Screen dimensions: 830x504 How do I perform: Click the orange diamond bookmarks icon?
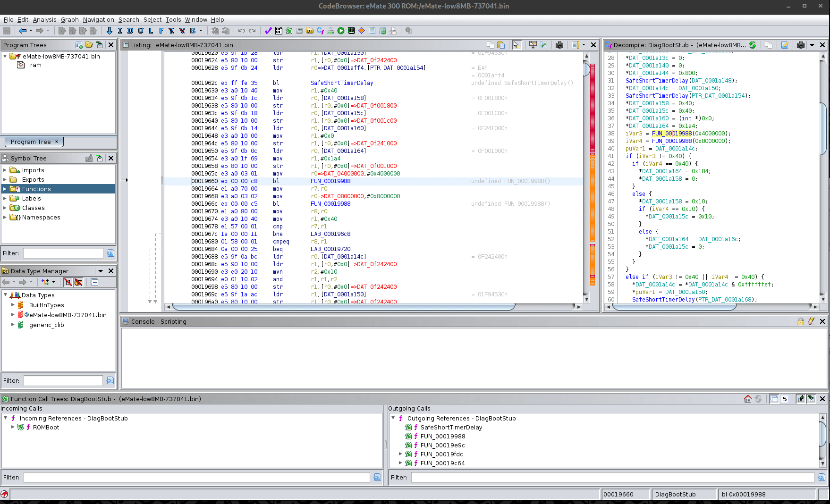[362, 31]
